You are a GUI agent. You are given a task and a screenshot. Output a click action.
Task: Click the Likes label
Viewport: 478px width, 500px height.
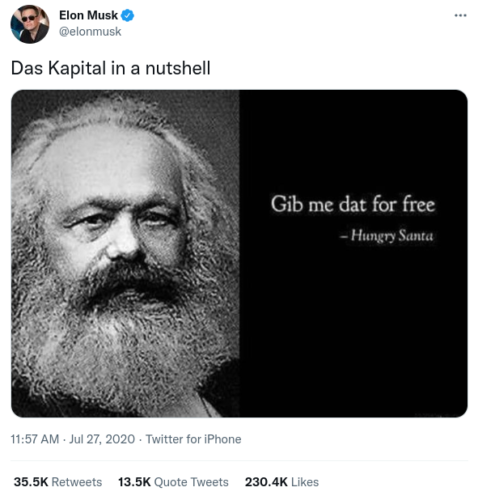pyautogui.click(x=305, y=482)
